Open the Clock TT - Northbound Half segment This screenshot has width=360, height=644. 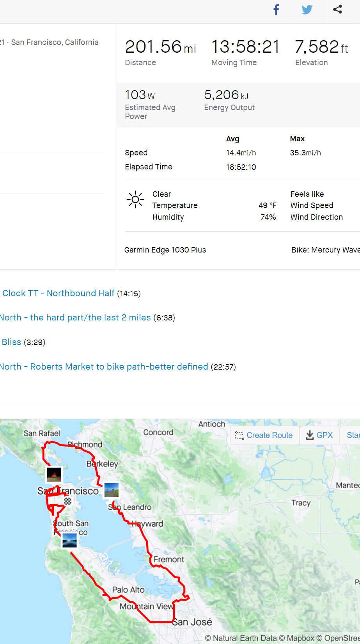point(59,294)
